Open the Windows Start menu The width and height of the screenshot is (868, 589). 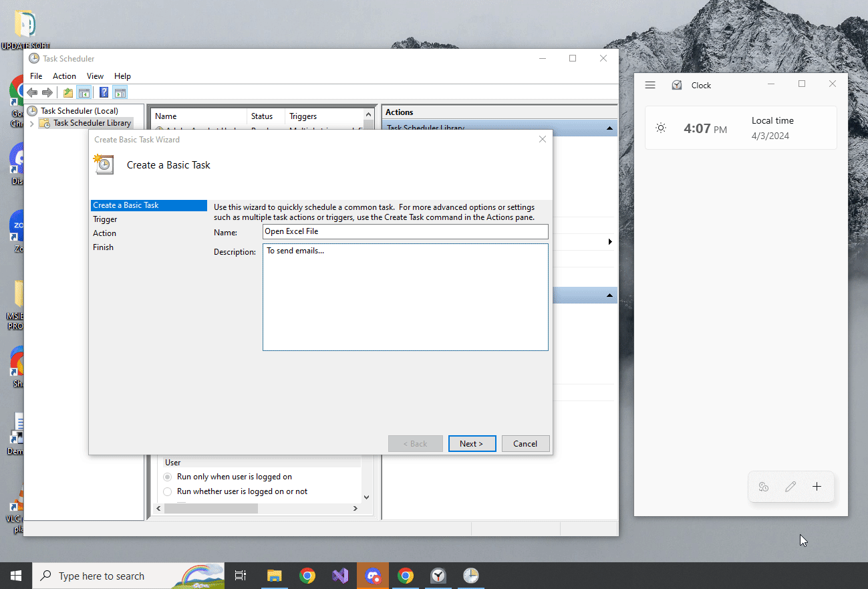(16, 576)
